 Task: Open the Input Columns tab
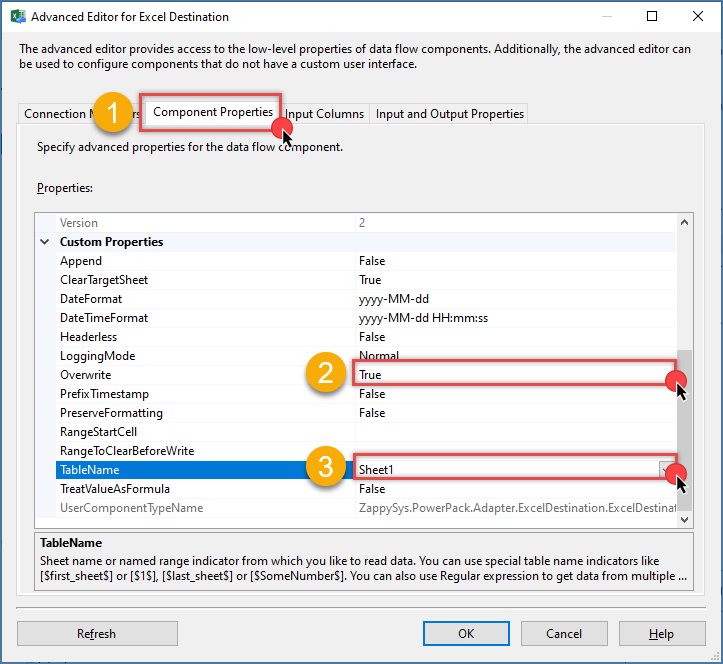(326, 114)
